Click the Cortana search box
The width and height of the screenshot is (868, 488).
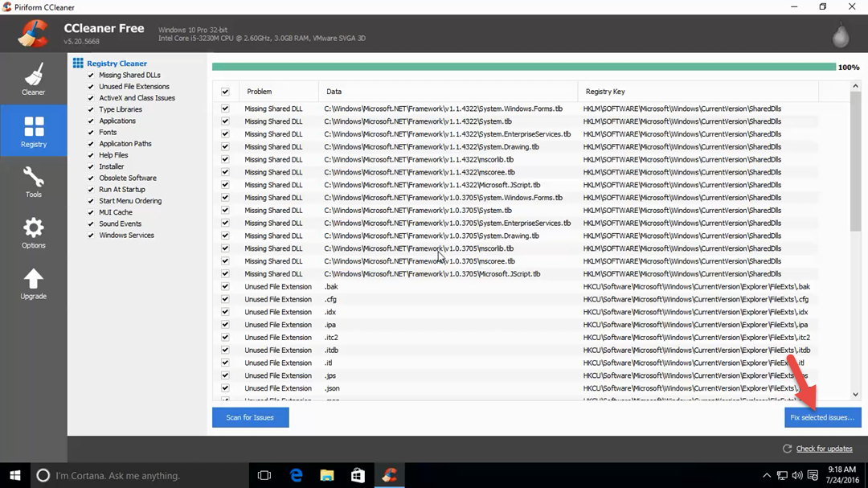click(x=140, y=475)
